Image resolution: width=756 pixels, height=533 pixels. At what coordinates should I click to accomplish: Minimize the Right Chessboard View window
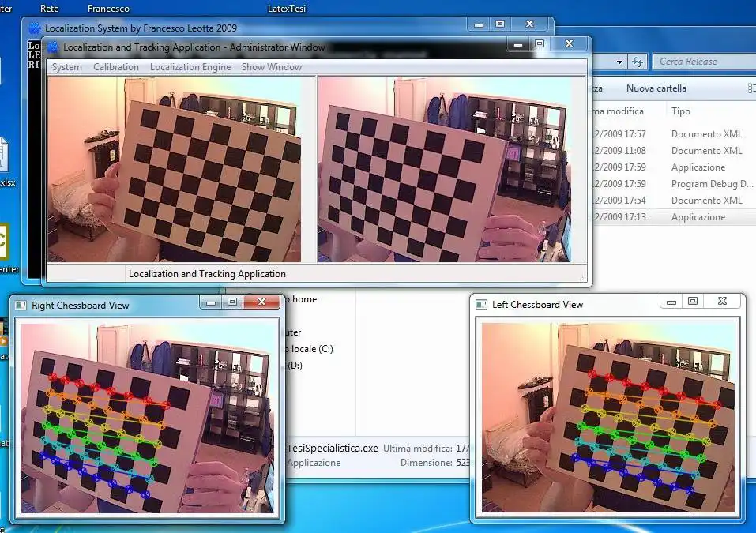211,302
